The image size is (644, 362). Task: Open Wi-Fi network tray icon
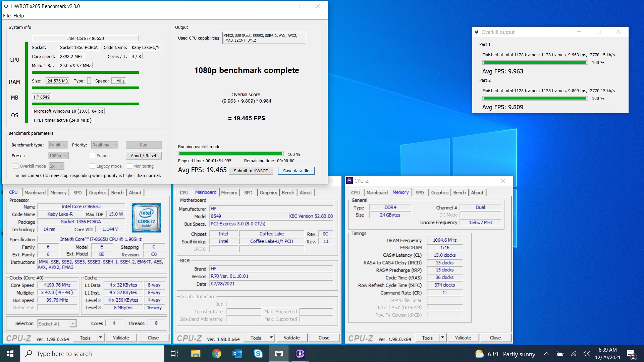point(574,354)
